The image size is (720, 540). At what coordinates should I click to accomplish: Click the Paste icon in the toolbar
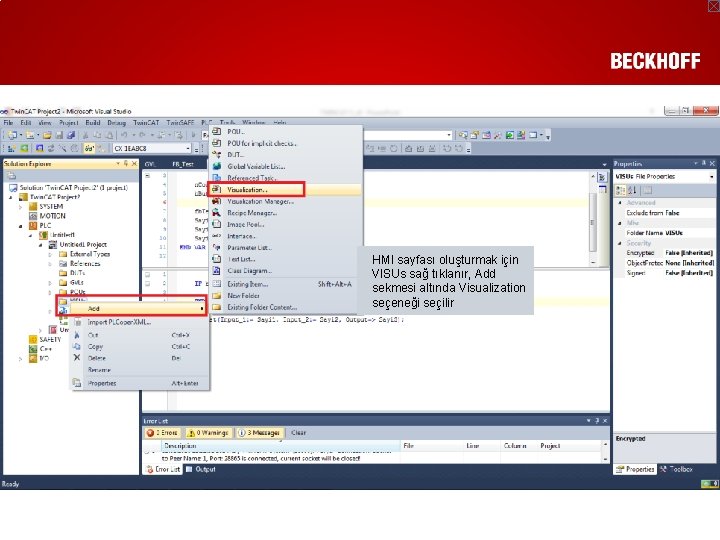click(109, 135)
